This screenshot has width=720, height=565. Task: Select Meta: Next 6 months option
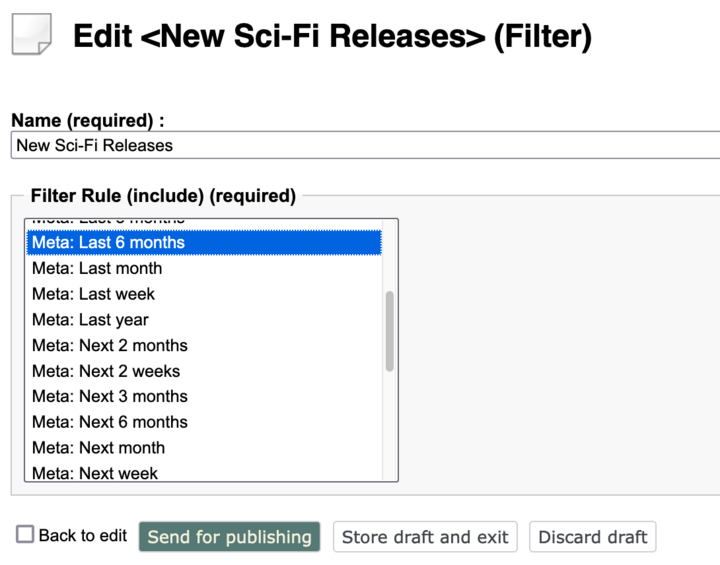[x=204, y=422]
